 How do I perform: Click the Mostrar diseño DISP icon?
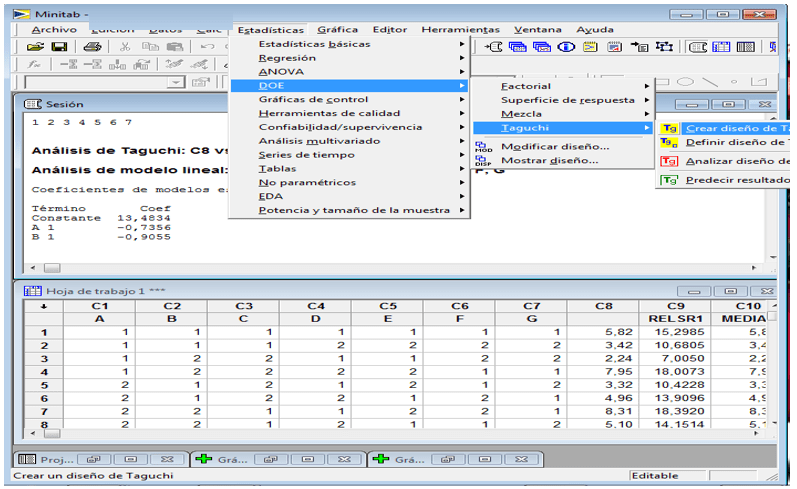click(483, 161)
